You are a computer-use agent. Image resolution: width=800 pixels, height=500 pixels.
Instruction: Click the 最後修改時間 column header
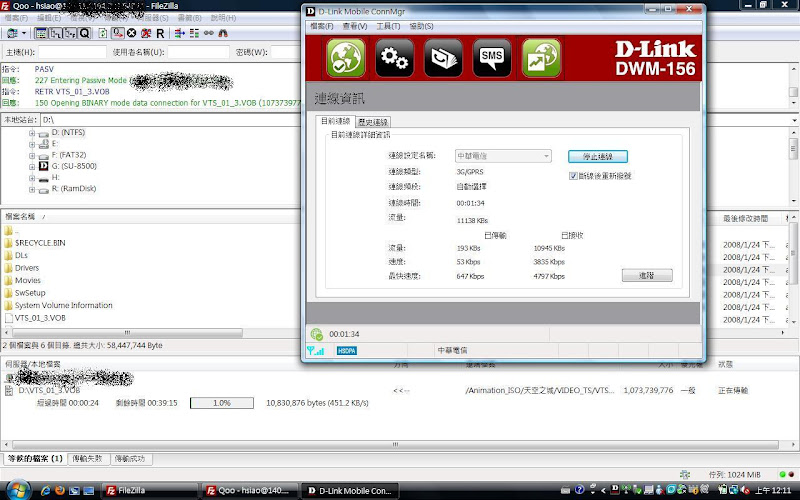(x=745, y=218)
